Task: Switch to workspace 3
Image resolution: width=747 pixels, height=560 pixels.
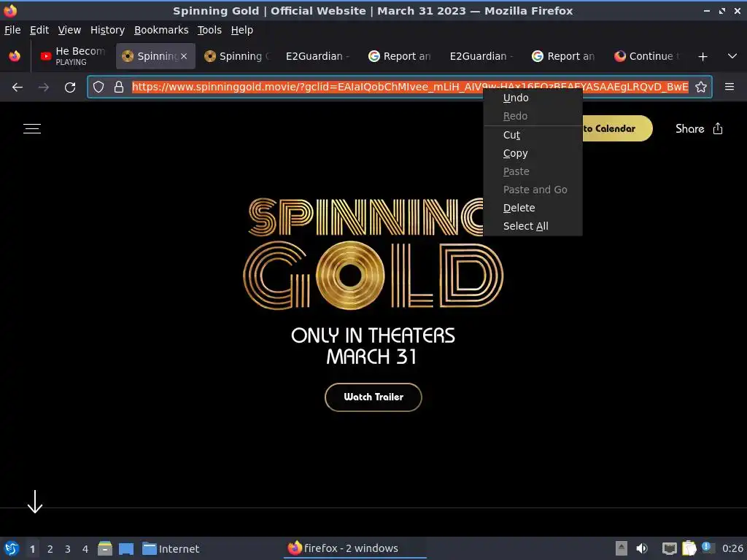Action: [68, 549]
